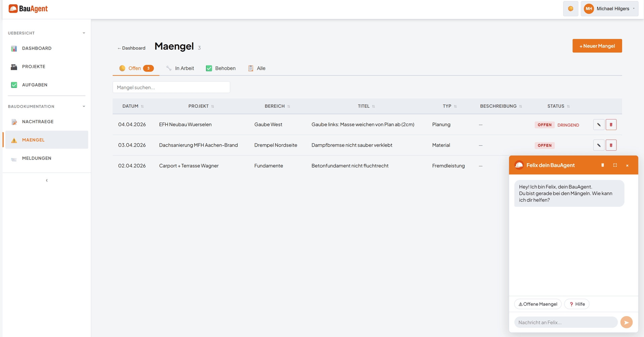Collapse the BAUDOKUMENTATION section chevron
This screenshot has height=337, width=644.
84,106
